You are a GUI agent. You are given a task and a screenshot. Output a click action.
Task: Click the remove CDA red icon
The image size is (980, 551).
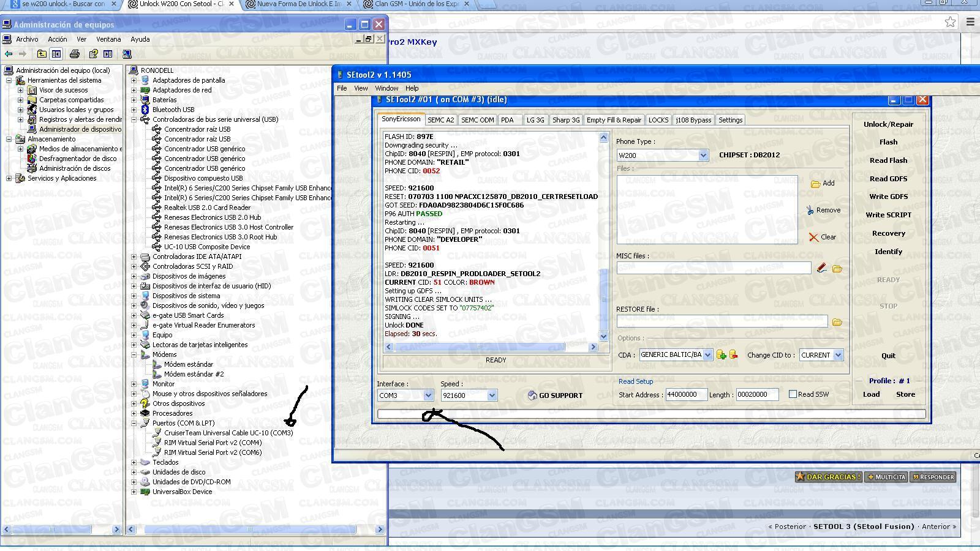[x=733, y=355]
